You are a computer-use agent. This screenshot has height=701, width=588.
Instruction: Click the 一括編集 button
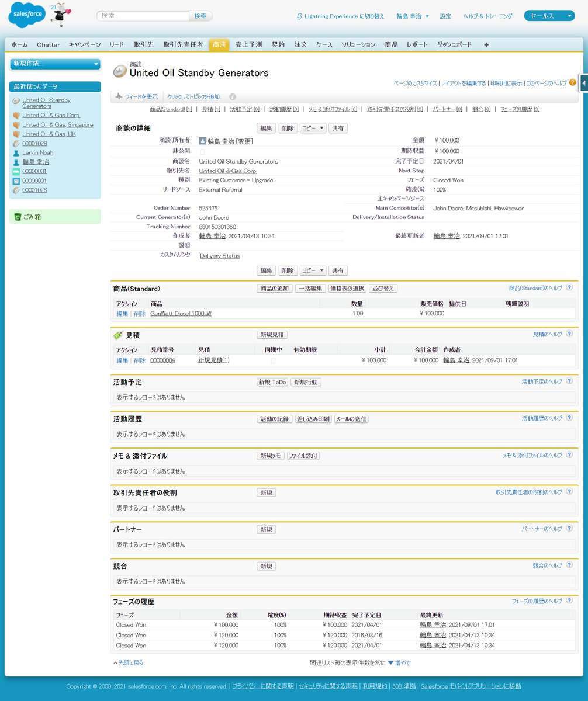coord(310,289)
